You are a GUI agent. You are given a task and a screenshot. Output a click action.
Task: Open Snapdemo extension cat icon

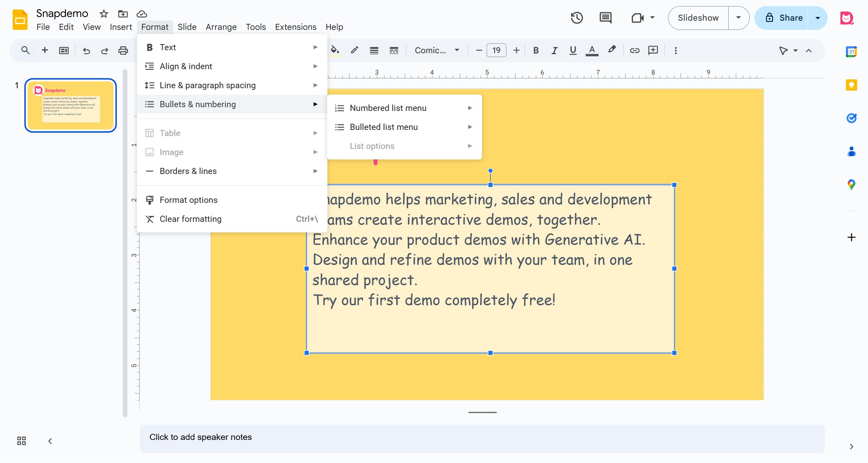click(x=846, y=18)
